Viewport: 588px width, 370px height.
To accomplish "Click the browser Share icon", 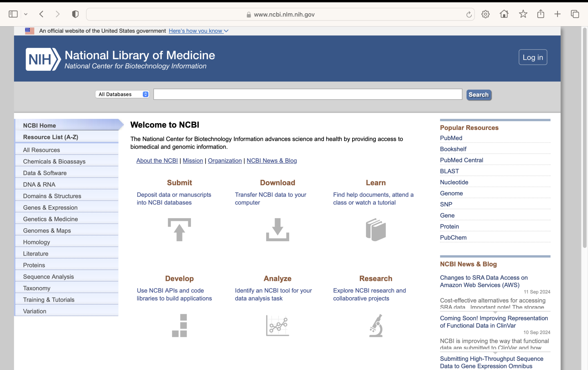I will point(541,14).
